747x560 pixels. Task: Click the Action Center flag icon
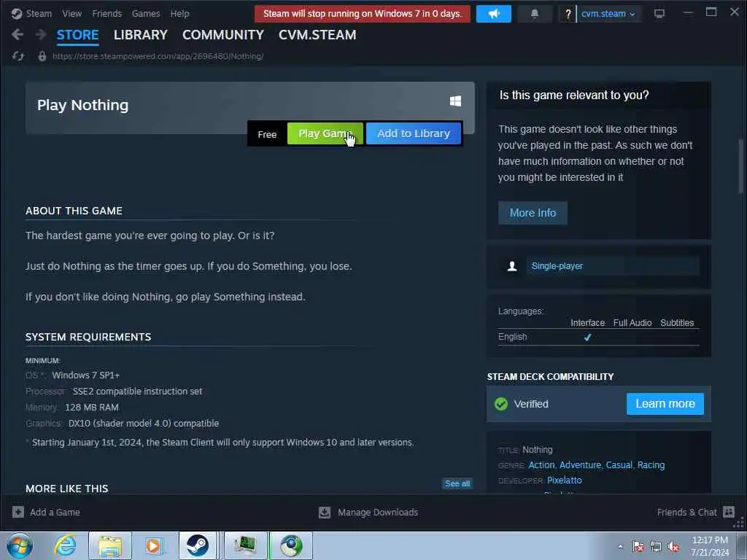[638, 546]
